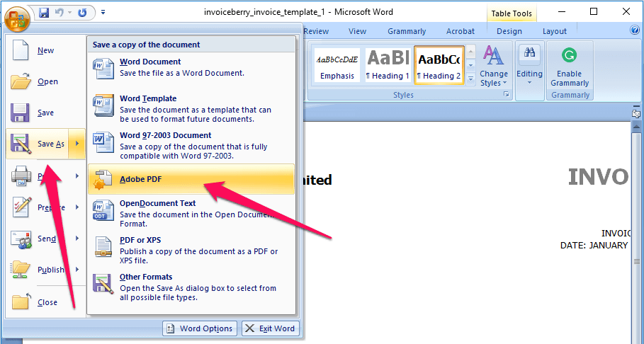Image resolution: width=644 pixels, height=344 pixels.
Task: Click the ruler toggle icon above scrollbar
Action: (x=636, y=113)
